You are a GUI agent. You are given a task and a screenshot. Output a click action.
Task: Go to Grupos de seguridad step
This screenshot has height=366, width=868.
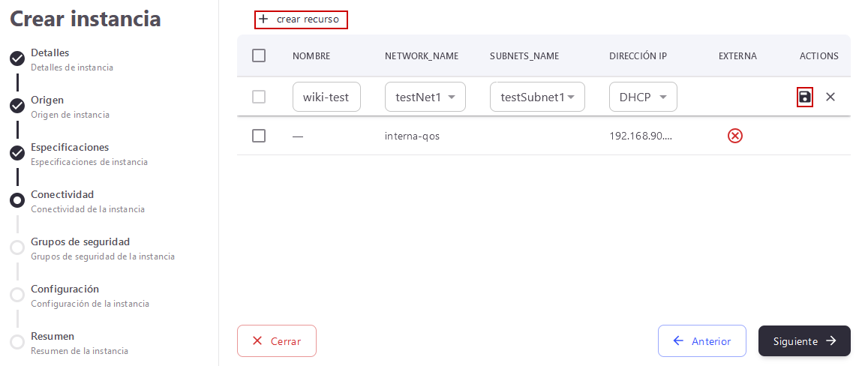coord(80,242)
